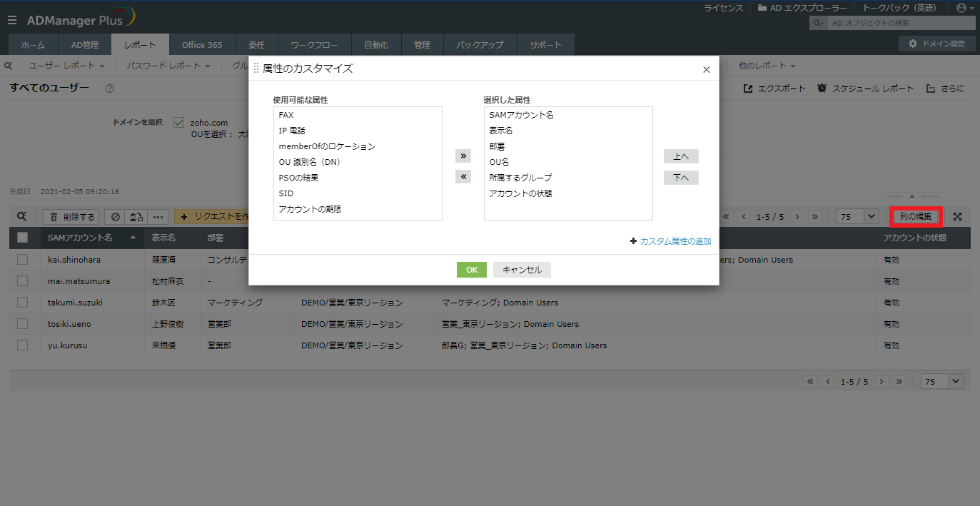Go to the next page with top › pager
980x506 pixels.
pos(797,216)
